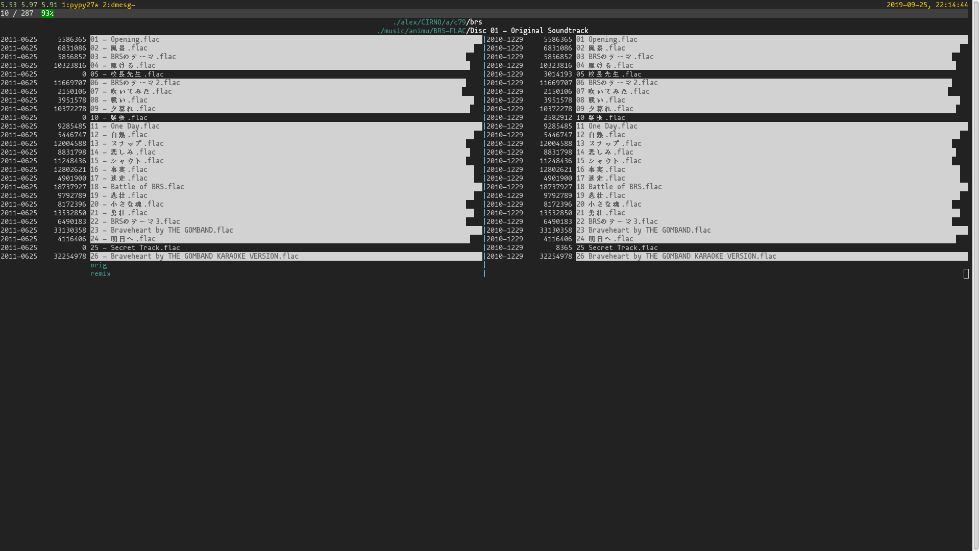
Task: Click the left-pane path ./alex/CIRNO/a/c79/brs
Action: [x=437, y=22]
